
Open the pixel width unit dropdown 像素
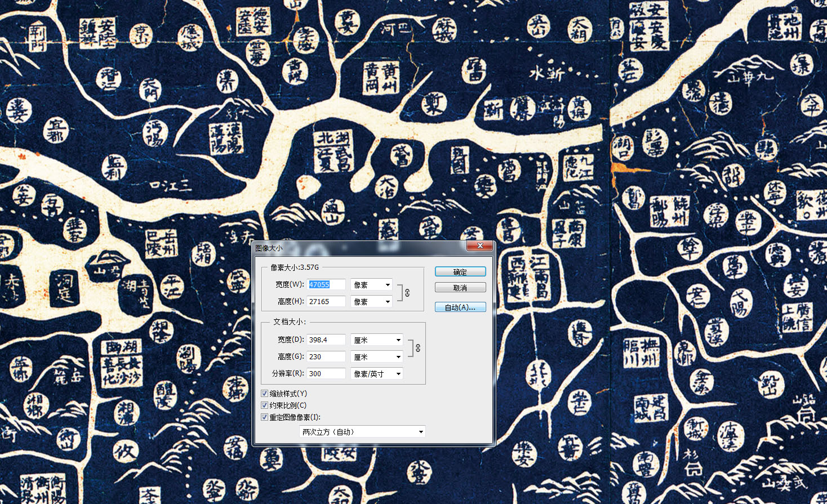pyautogui.click(x=371, y=285)
